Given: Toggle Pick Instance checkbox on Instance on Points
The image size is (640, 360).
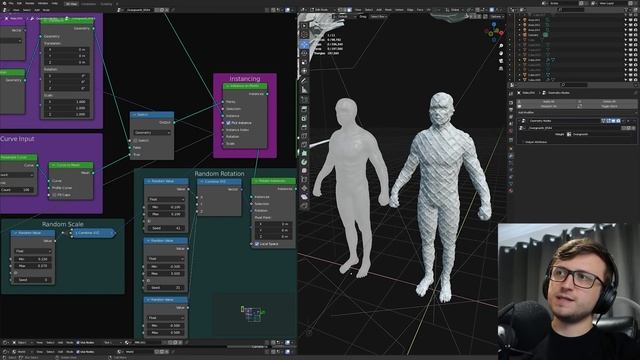Looking at the screenshot, I should [x=229, y=123].
